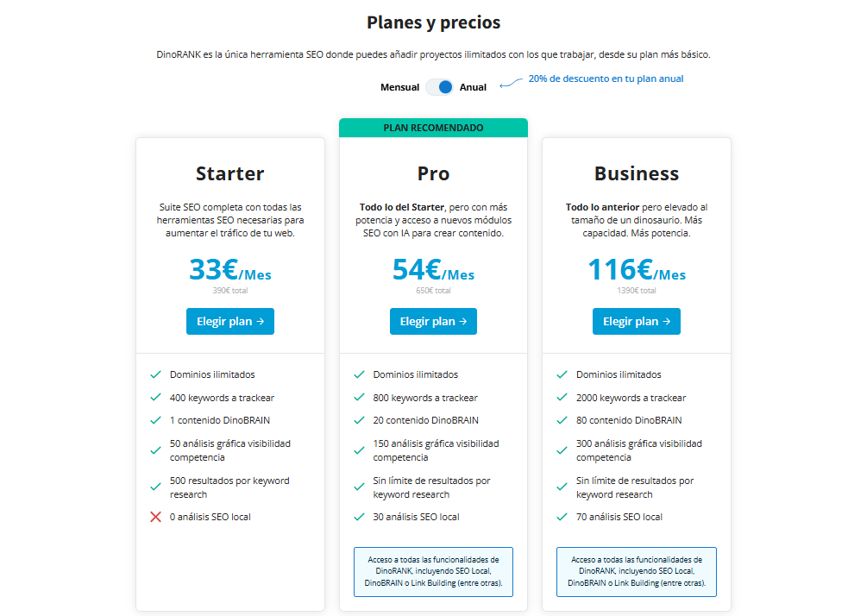Image resolution: width=848 pixels, height=616 pixels.
Task: Click Elegir plan under Starter
Action: pyautogui.click(x=229, y=321)
